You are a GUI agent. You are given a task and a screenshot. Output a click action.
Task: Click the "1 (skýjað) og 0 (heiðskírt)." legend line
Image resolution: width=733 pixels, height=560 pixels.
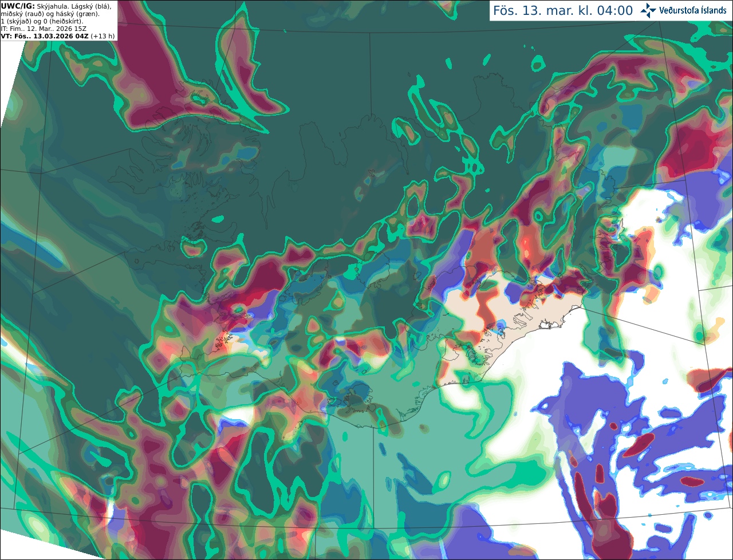pos(42,21)
